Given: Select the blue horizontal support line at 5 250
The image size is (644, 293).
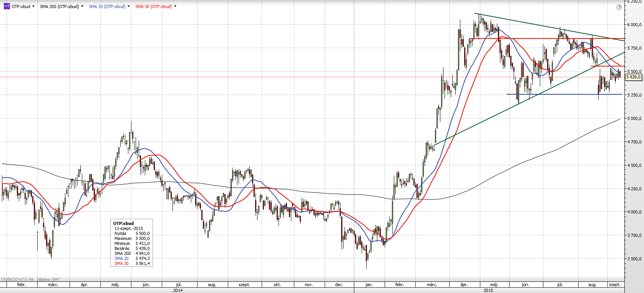Looking at the screenshot, I should pyautogui.click(x=564, y=94).
